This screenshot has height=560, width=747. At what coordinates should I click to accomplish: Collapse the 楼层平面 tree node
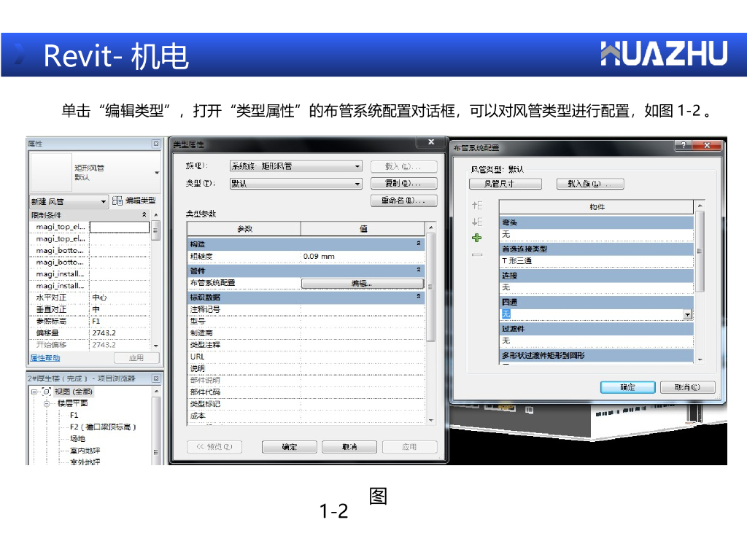coord(47,403)
